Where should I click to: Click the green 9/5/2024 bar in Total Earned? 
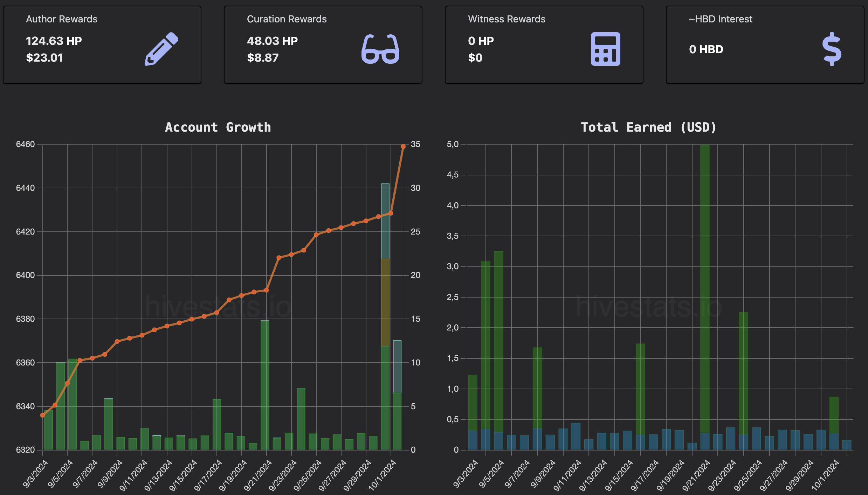pos(498,341)
